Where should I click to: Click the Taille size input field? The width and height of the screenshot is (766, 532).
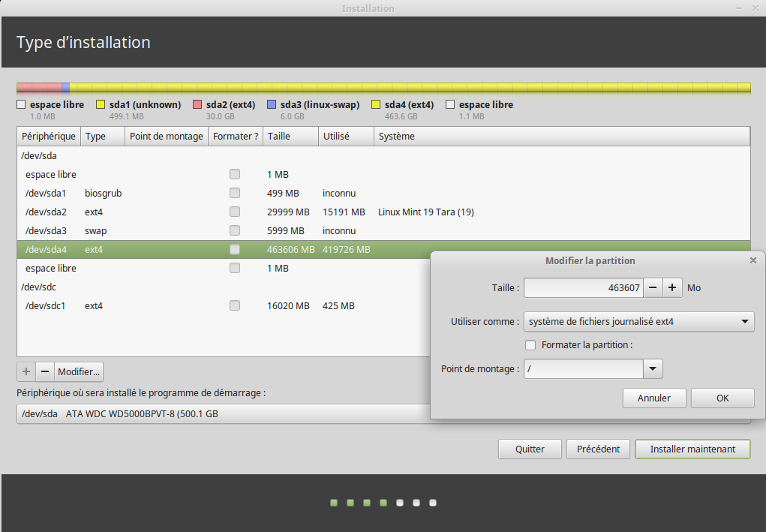tap(584, 287)
